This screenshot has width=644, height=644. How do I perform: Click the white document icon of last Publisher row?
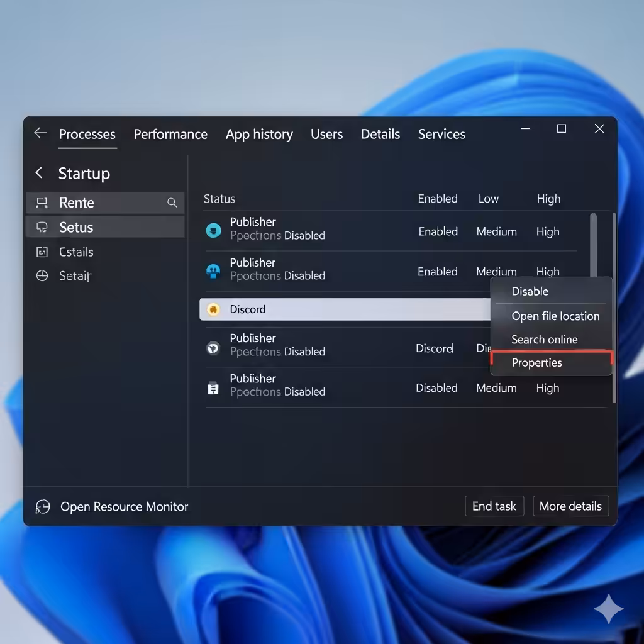[x=213, y=387]
